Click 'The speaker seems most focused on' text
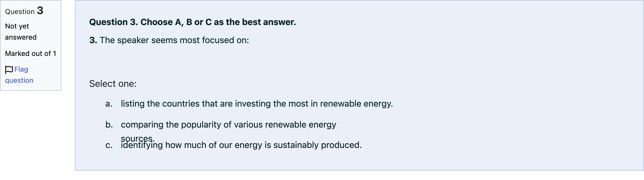 click(x=174, y=40)
